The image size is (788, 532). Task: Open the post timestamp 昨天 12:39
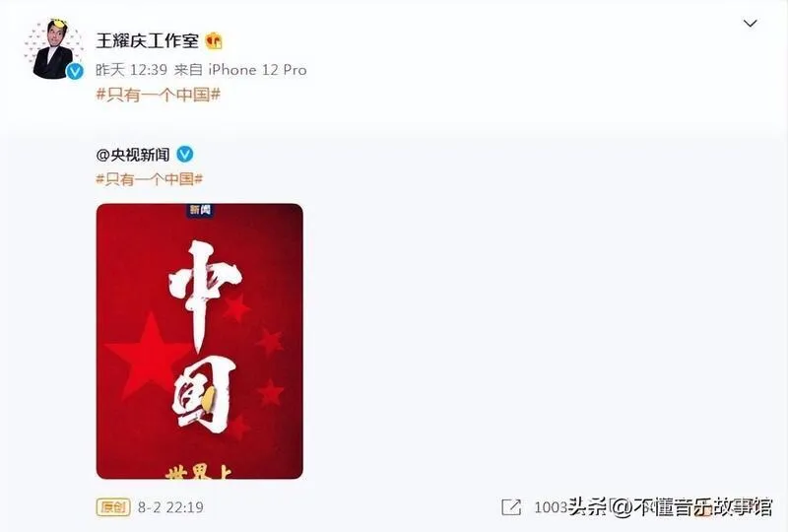[131, 69]
